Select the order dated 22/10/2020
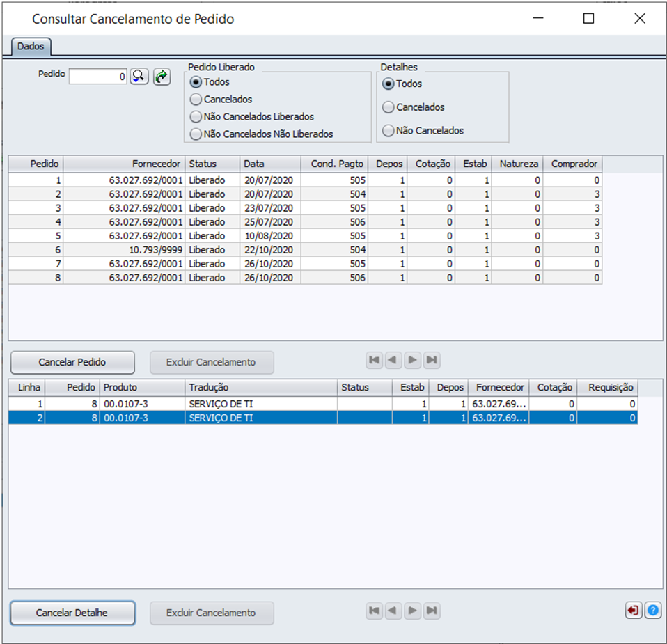The image size is (667, 644). (x=305, y=250)
